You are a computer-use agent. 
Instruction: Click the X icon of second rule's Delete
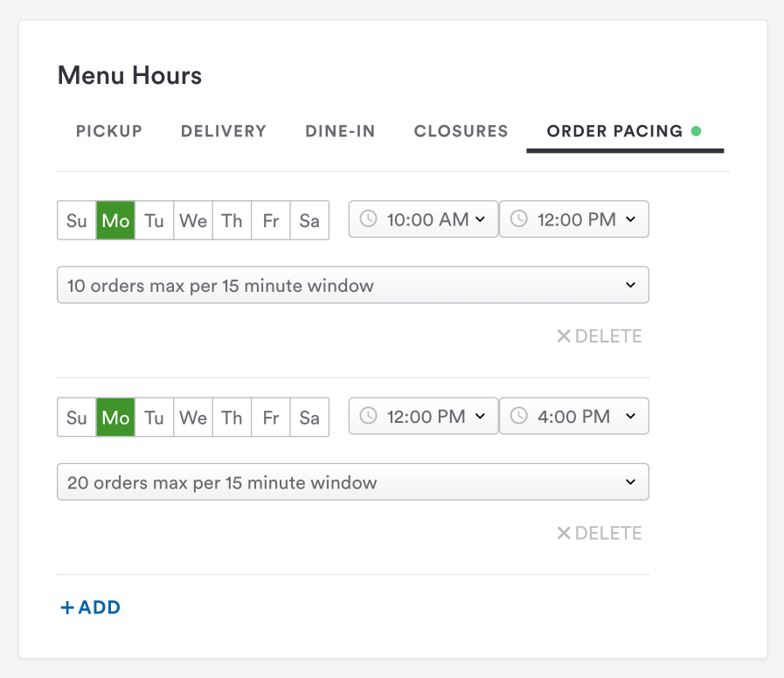pos(564,533)
